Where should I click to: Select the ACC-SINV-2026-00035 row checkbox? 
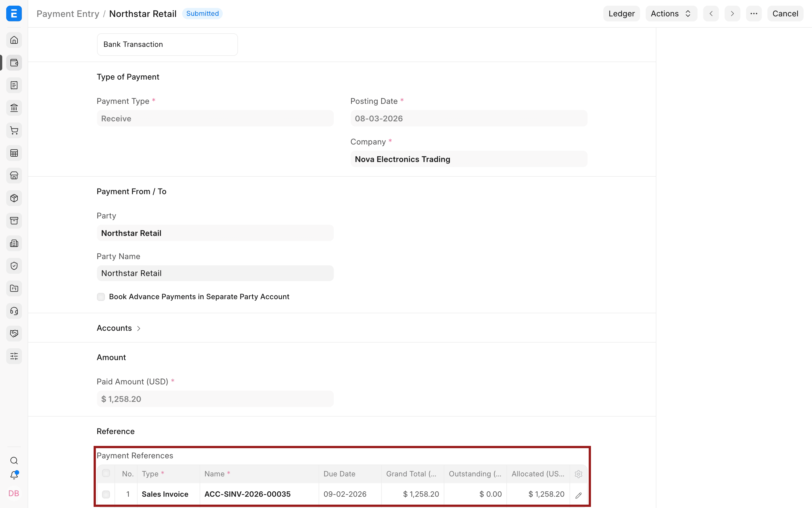tap(106, 494)
